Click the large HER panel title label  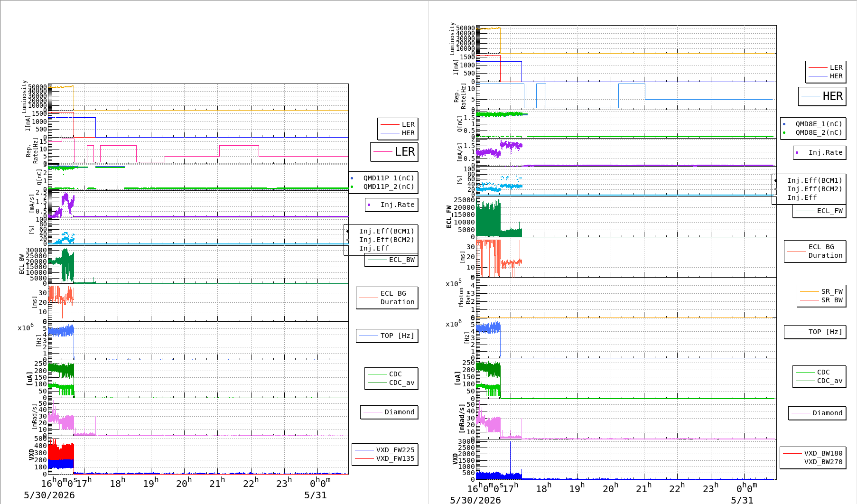coord(832,96)
